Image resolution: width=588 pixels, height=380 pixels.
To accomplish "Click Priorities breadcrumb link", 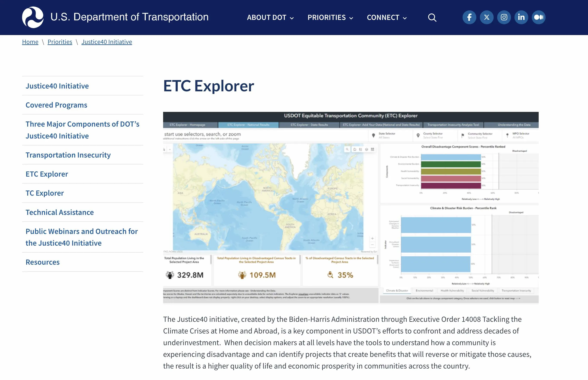I will click(x=60, y=42).
